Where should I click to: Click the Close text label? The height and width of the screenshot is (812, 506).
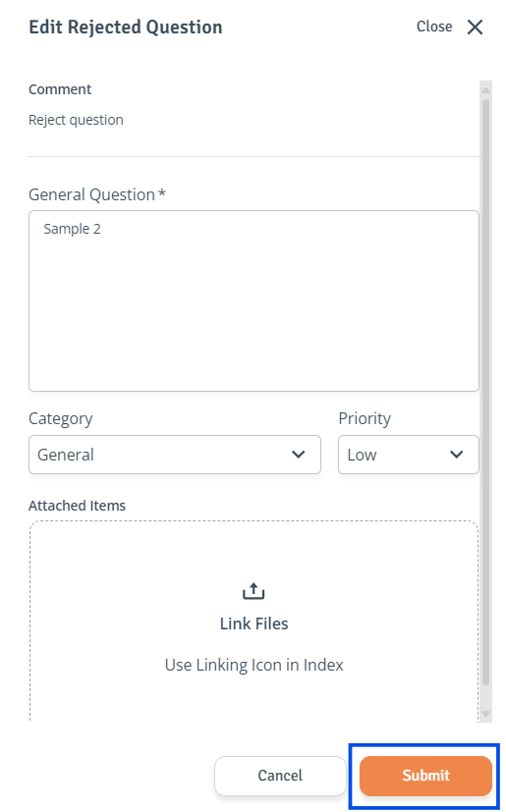pyautogui.click(x=434, y=27)
